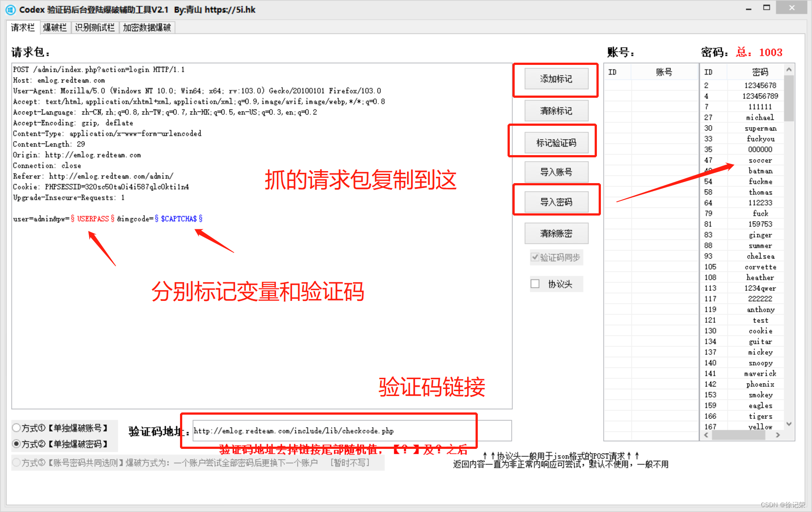Click the Host: emlog.redteam.com line
The width and height of the screenshot is (812, 512).
point(59,80)
